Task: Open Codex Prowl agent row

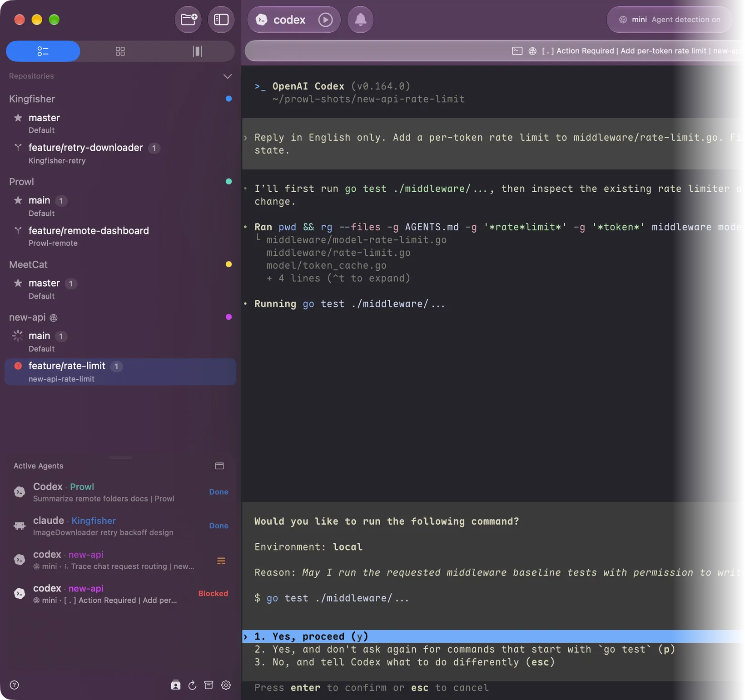Action: (120, 492)
